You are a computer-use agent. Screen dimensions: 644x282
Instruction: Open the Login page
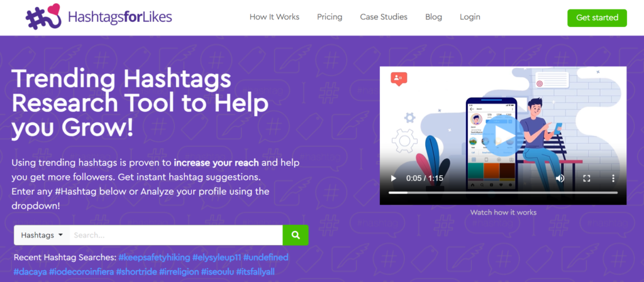[x=470, y=17]
